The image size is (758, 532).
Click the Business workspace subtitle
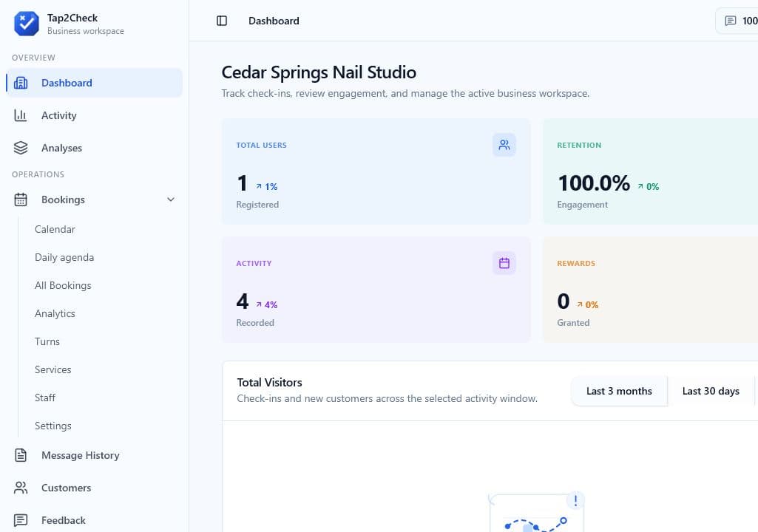click(86, 31)
